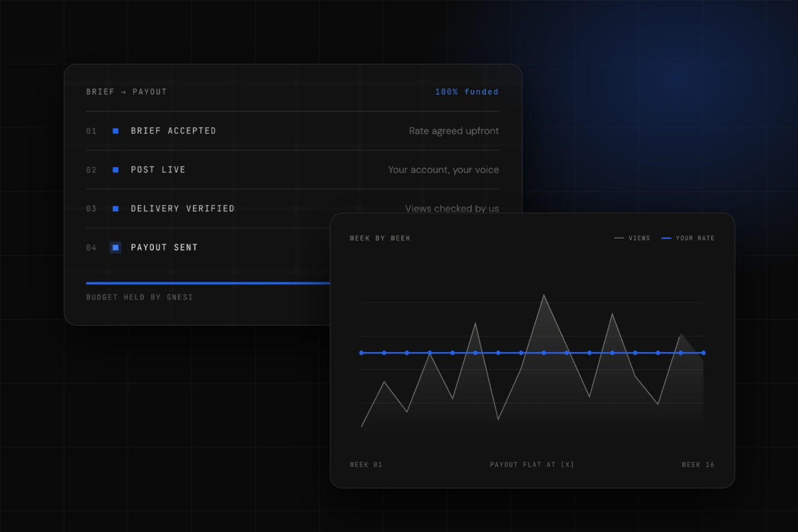Select the "PAYOUT FLAT AT [X]" caption
This screenshot has height=532, width=798.
point(532,465)
